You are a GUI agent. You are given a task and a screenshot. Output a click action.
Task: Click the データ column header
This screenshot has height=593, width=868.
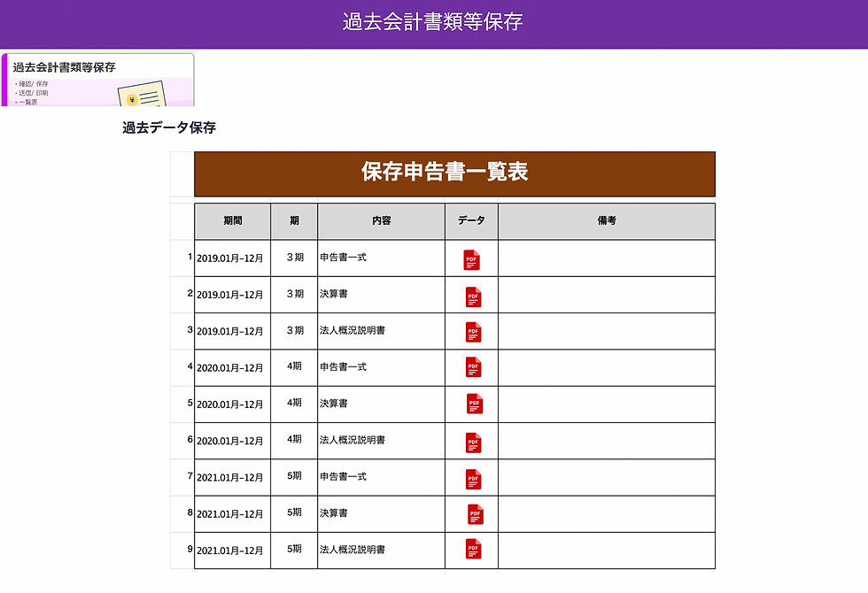(x=471, y=221)
